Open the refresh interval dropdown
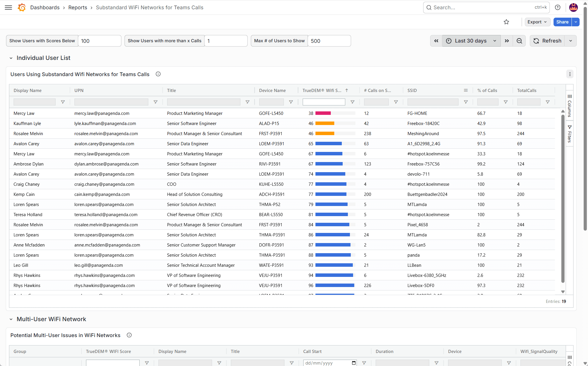588x366 pixels. pos(571,41)
